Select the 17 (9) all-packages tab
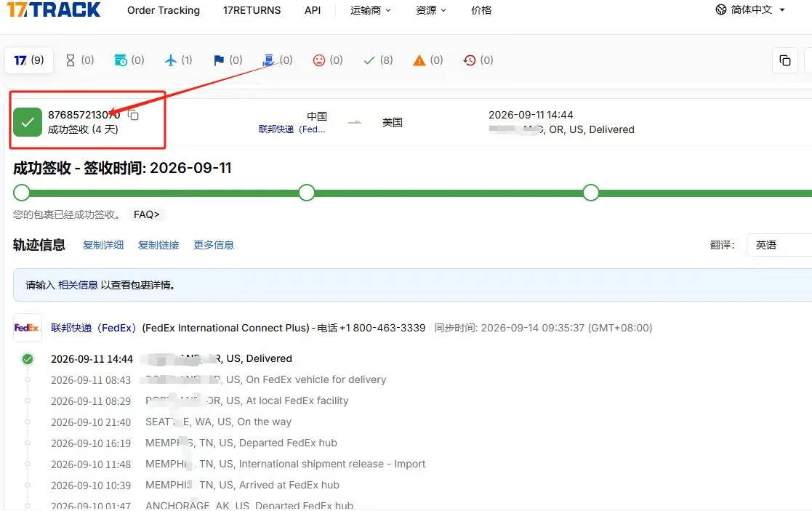This screenshot has height=511, width=812. point(29,60)
